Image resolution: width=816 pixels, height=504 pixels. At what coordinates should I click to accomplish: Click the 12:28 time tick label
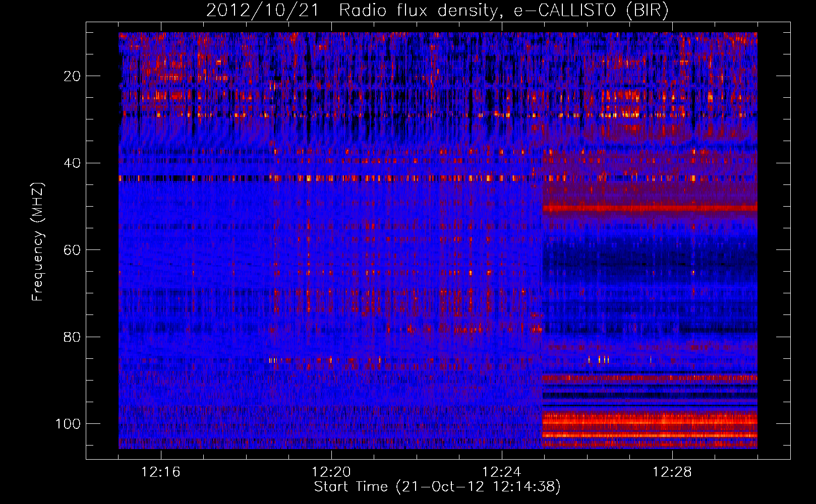pos(672,472)
